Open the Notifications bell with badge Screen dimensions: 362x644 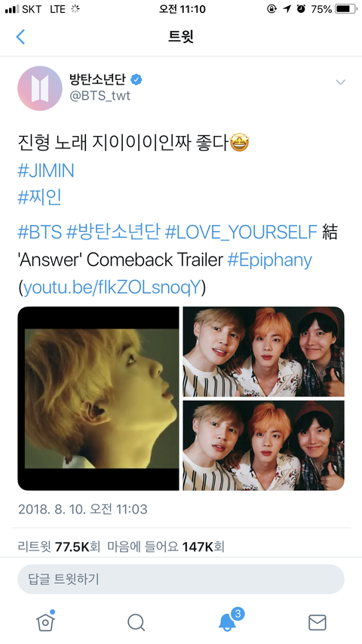[229, 621]
